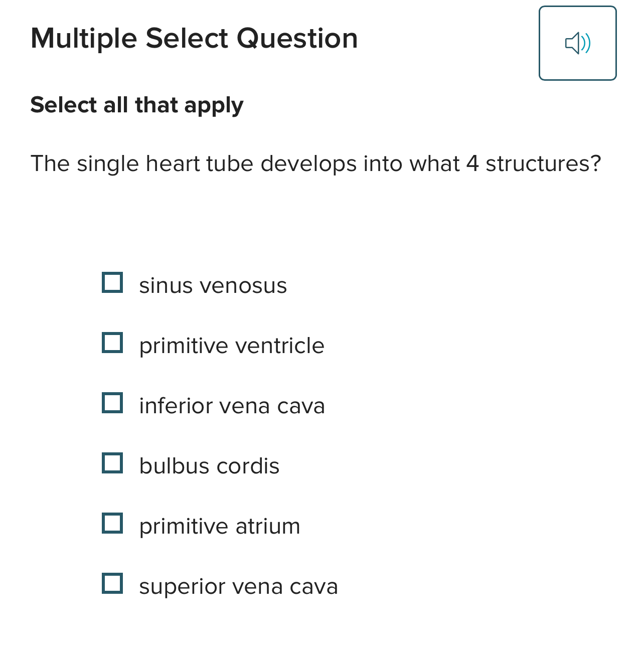
Task: Click the 'primitive ventricle' answer label
Action: [232, 346]
